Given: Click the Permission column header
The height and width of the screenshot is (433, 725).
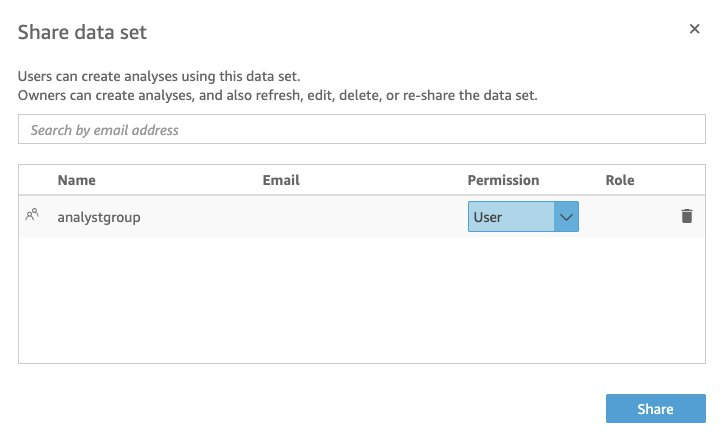Looking at the screenshot, I should (x=503, y=181).
